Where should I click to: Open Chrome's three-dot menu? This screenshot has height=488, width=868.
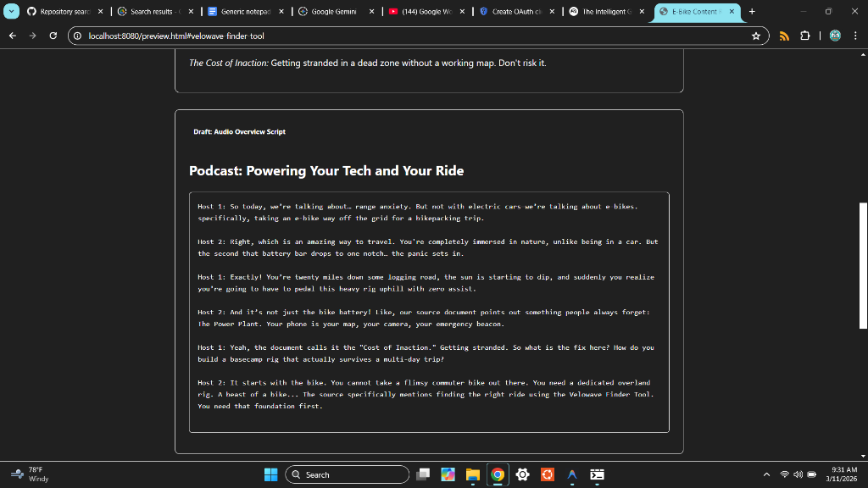pos(856,36)
